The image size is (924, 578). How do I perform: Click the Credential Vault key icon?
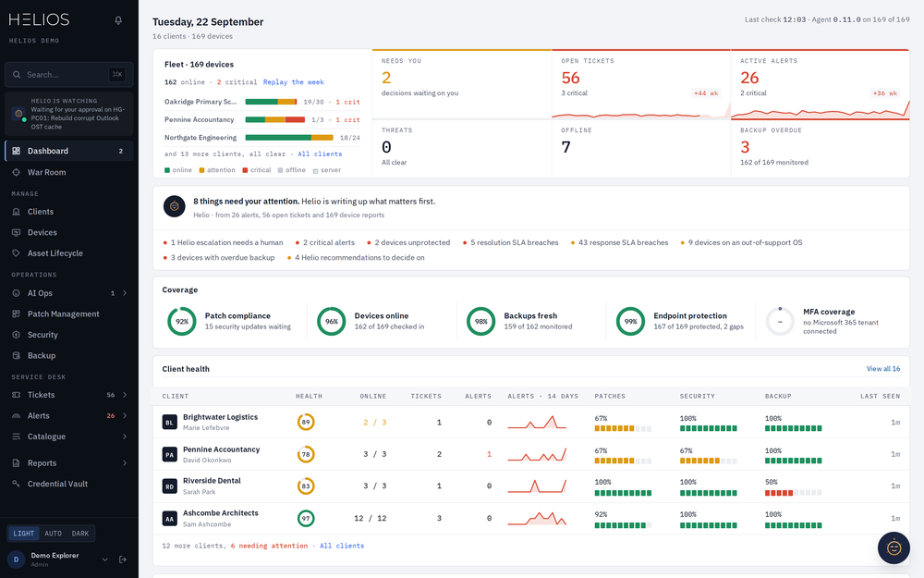[x=16, y=484]
